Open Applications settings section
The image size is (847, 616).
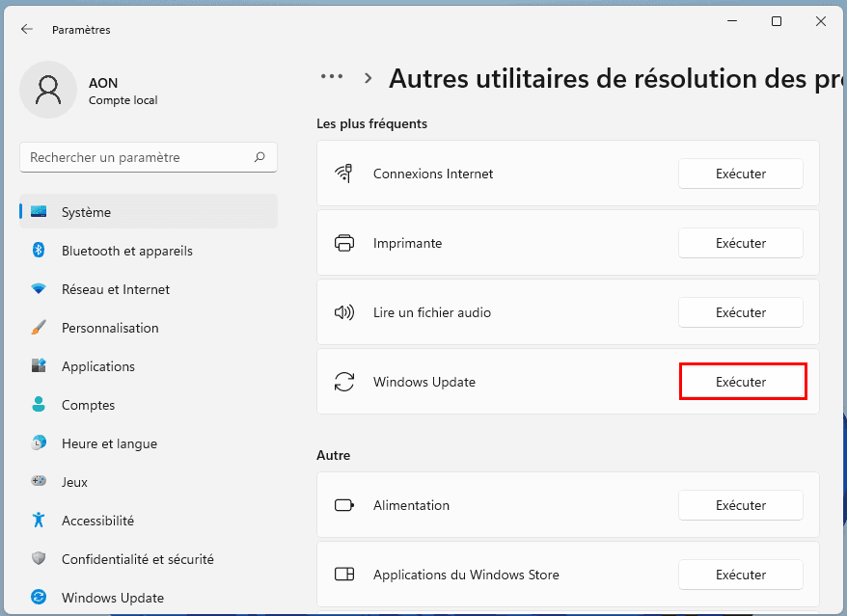tap(97, 366)
